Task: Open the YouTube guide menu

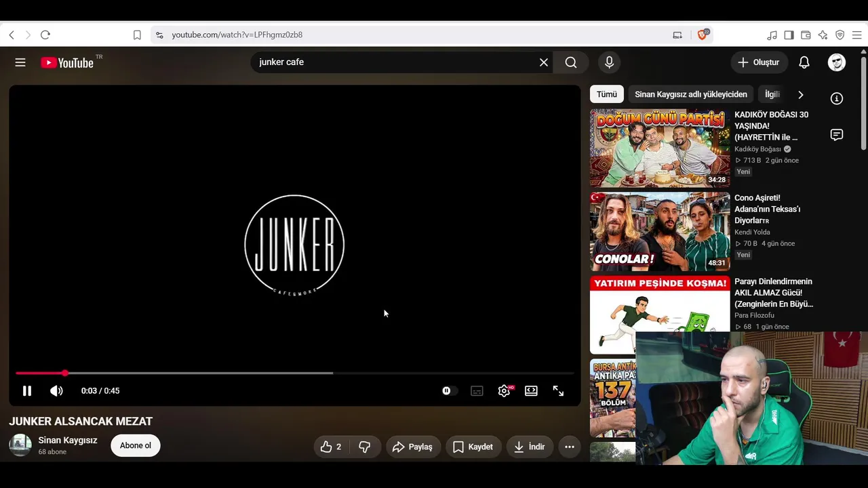Action: (x=20, y=62)
